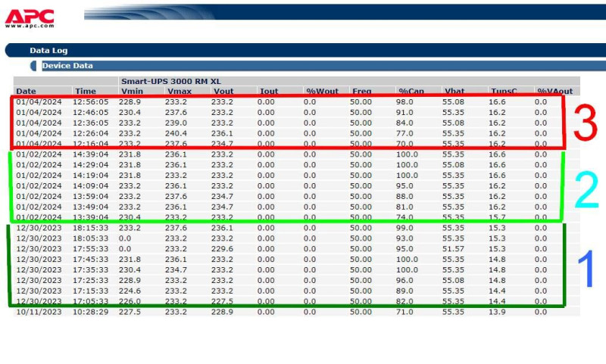
Task: Select time cell 18:15:33
Action: pos(90,228)
